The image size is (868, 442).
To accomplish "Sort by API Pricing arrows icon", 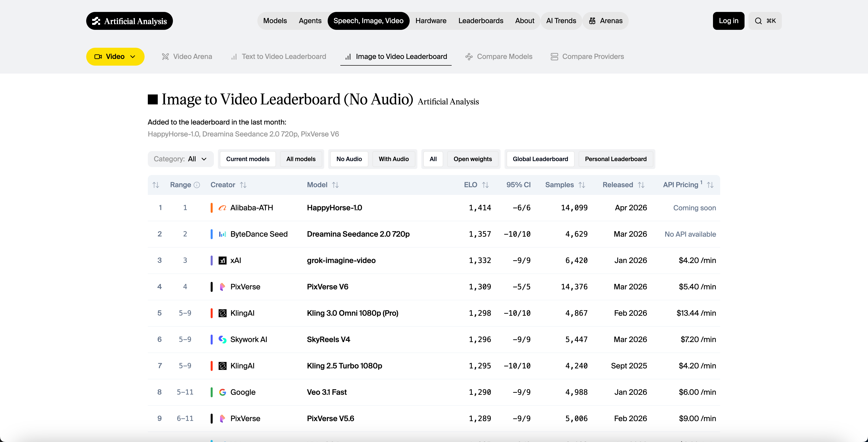I will pyautogui.click(x=710, y=185).
